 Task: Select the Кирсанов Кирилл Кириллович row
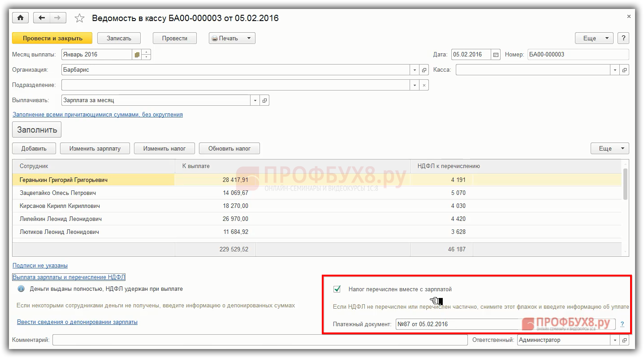pos(60,206)
